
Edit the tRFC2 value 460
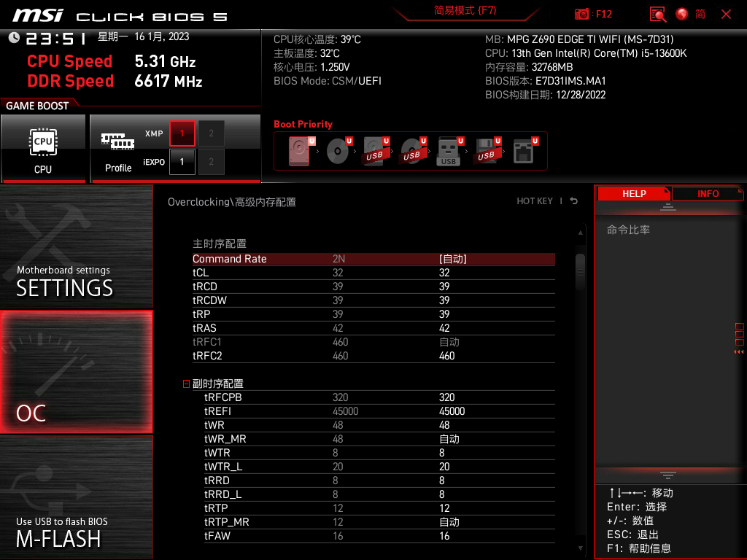[x=447, y=356]
